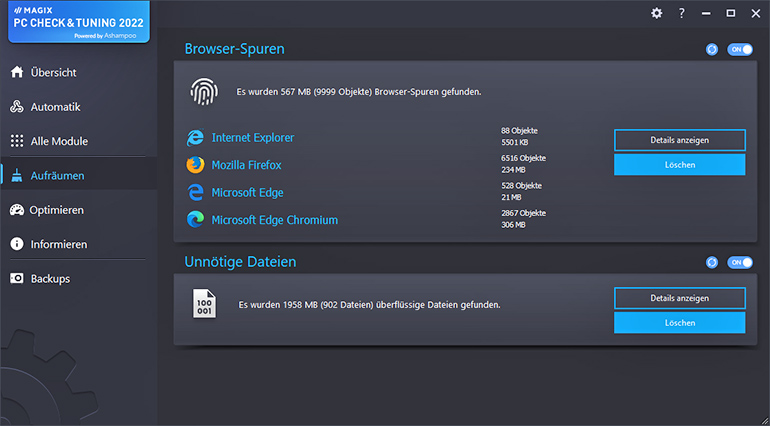Show Unnötige Dateien details

click(680, 298)
